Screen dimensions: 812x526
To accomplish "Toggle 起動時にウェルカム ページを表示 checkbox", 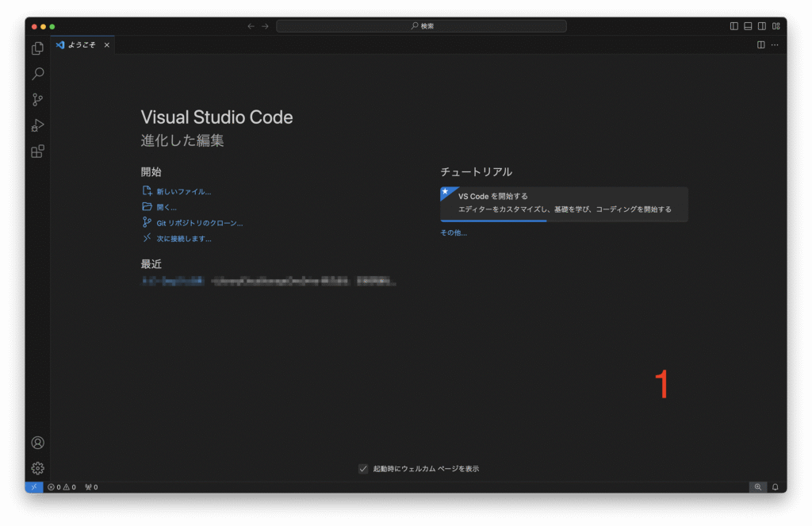I will click(363, 468).
